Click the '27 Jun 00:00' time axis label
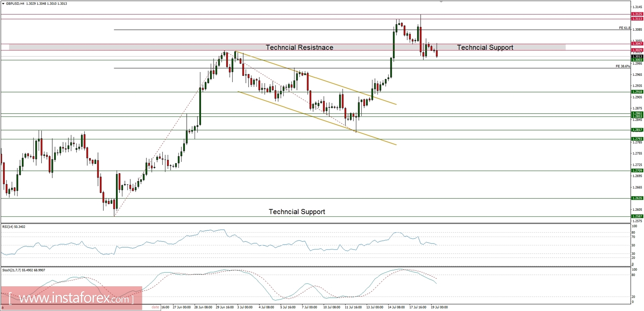This screenshot has height=311, width=644. click(182, 307)
